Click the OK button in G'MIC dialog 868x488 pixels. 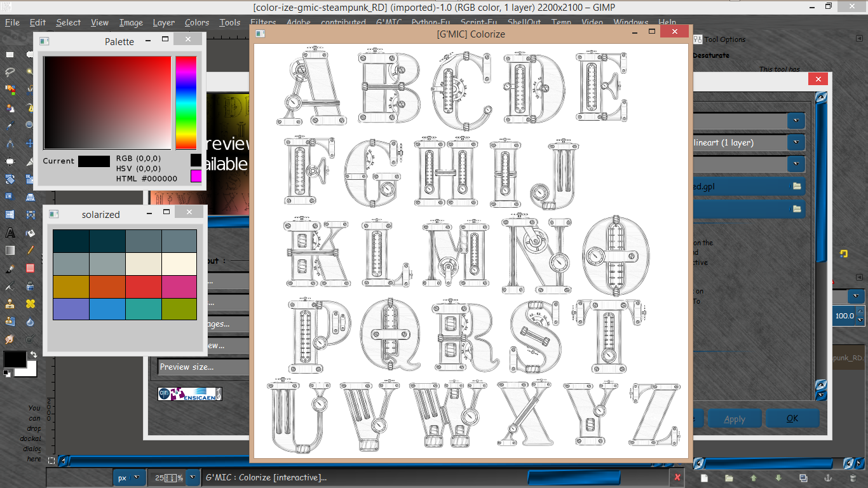click(792, 419)
